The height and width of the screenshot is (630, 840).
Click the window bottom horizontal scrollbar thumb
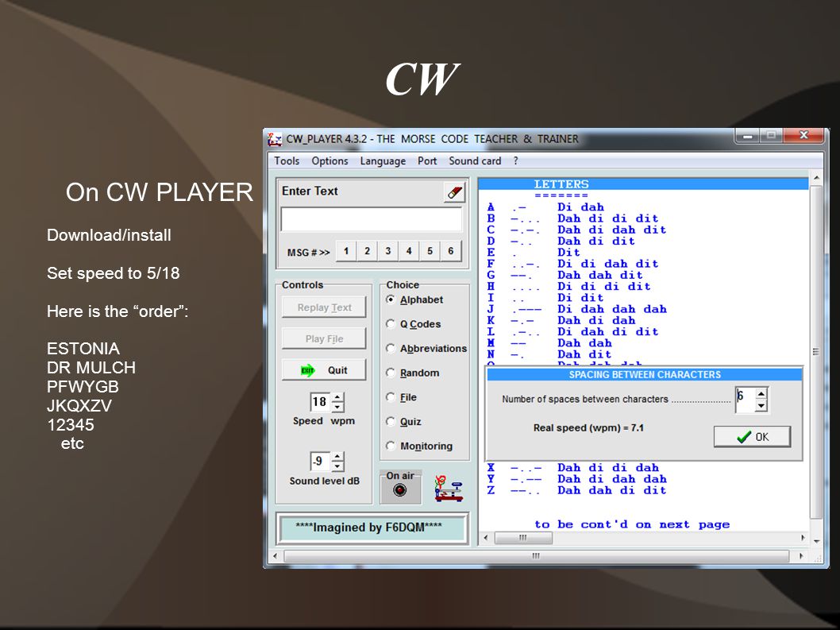coord(536,556)
